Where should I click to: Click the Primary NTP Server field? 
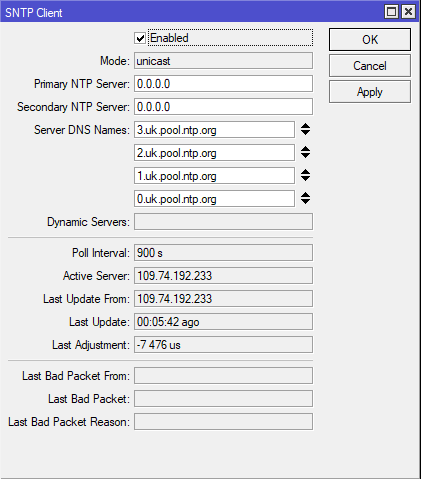pos(223,84)
